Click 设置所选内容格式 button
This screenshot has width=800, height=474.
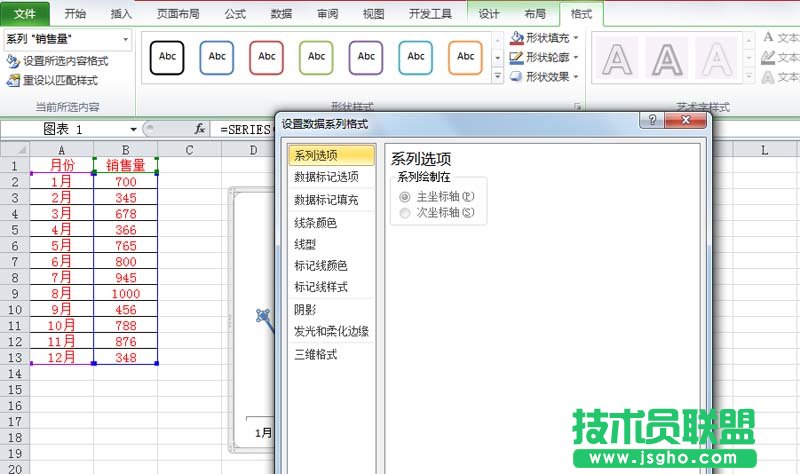pyautogui.click(x=57, y=61)
